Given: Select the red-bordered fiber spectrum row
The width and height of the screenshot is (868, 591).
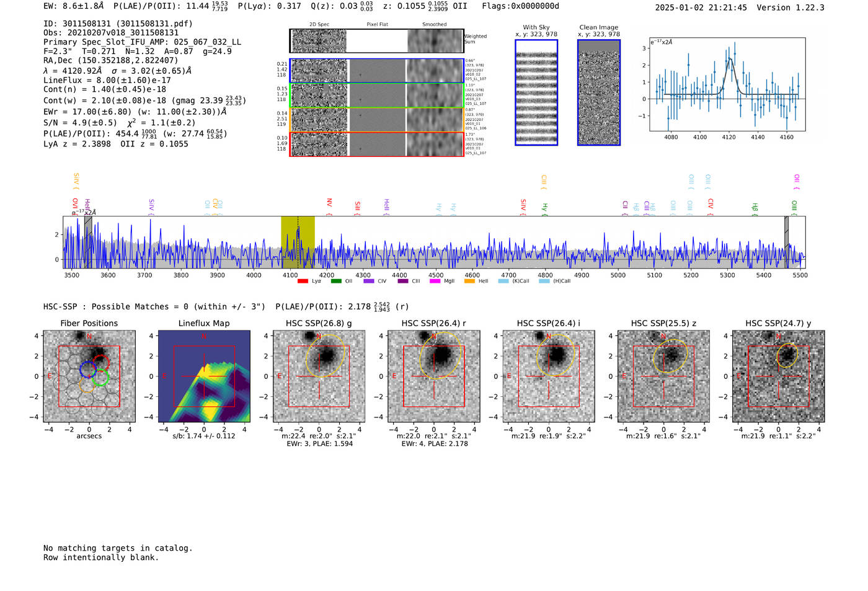Looking at the screenshot, I should pos(377,144).
